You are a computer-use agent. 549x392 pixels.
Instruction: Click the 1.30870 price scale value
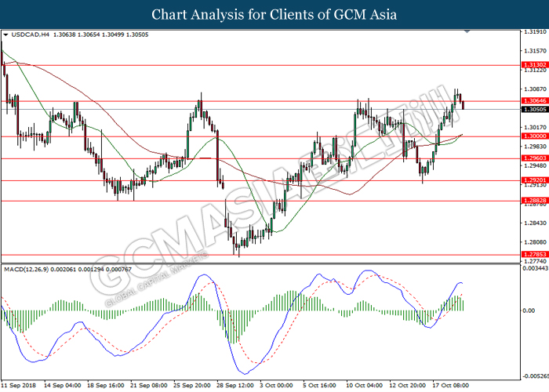click(x=535, y=89)
